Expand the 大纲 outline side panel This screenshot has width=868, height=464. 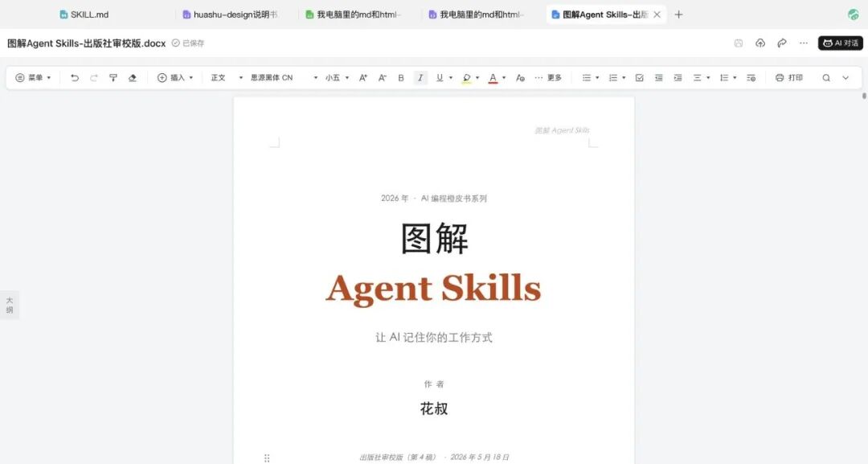[x=10, y=305]
